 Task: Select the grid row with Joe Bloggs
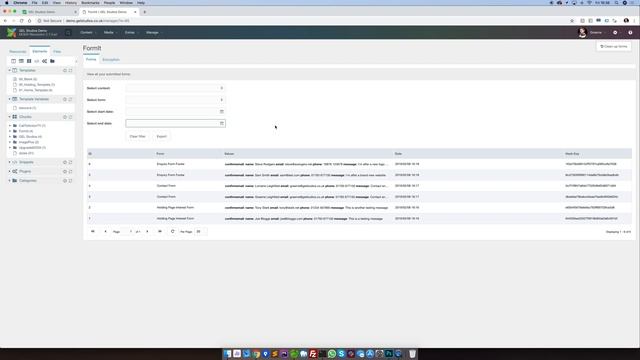[359, 219]
